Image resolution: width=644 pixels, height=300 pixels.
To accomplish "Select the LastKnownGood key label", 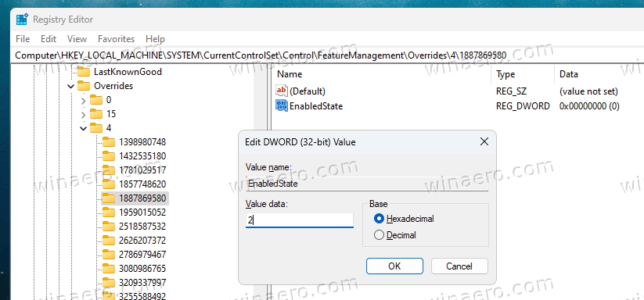I will point(128,72).
